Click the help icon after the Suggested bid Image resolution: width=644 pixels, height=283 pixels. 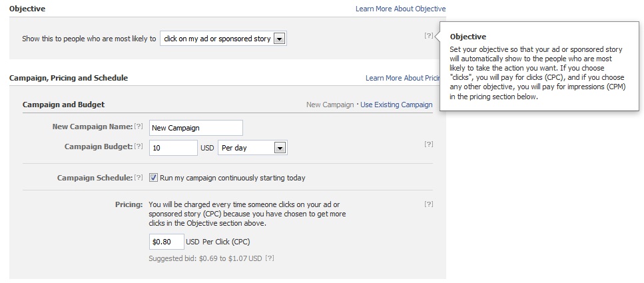pyautogui.click(x=270, y=258)
